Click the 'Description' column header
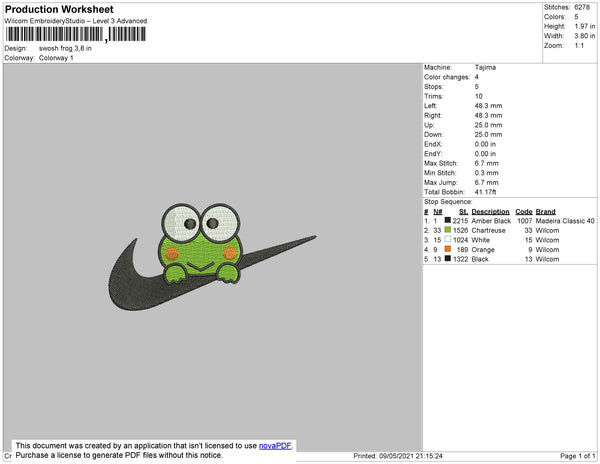This screenshot has height=464, width=600. 490,212
